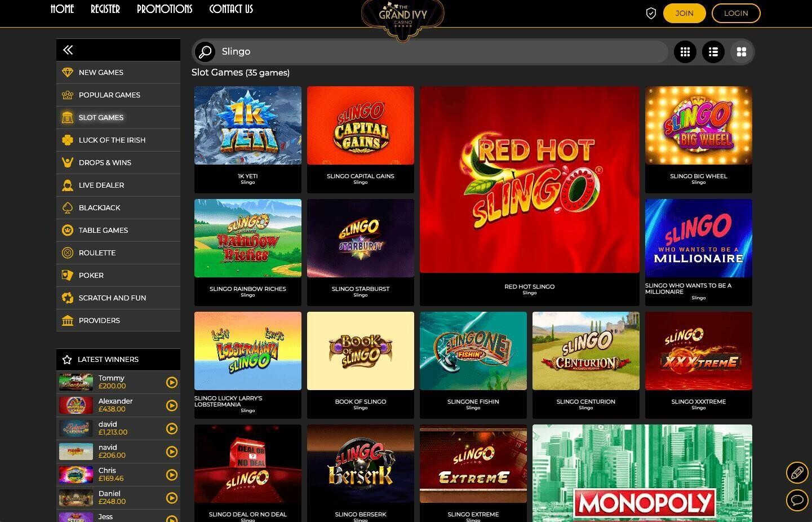Click the shield security icon
Viewport: 812px width, 522px height.
[x=651, y=14]
